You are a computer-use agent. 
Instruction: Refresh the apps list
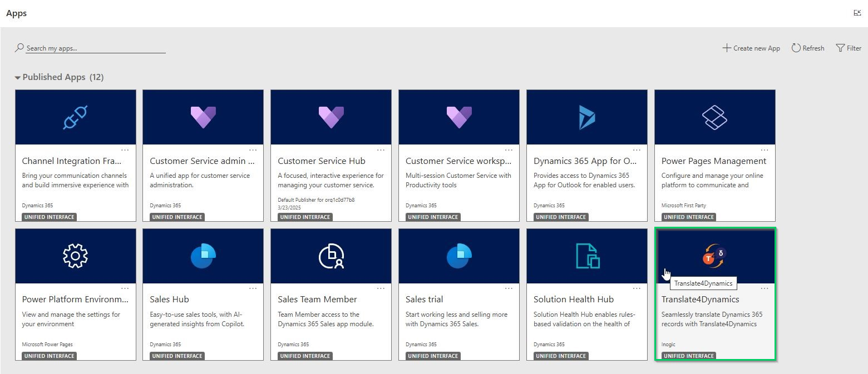pos(807,48)
